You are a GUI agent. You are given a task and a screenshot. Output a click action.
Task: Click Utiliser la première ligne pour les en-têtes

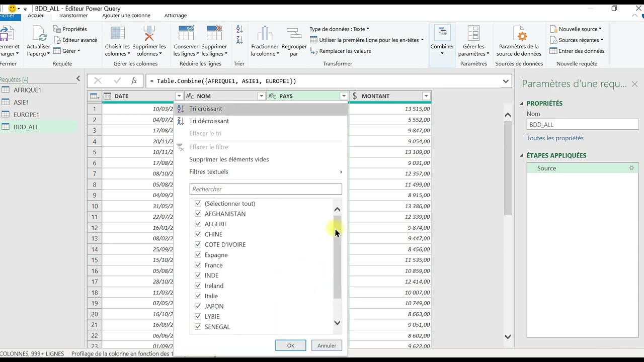[x=367, y=40]
